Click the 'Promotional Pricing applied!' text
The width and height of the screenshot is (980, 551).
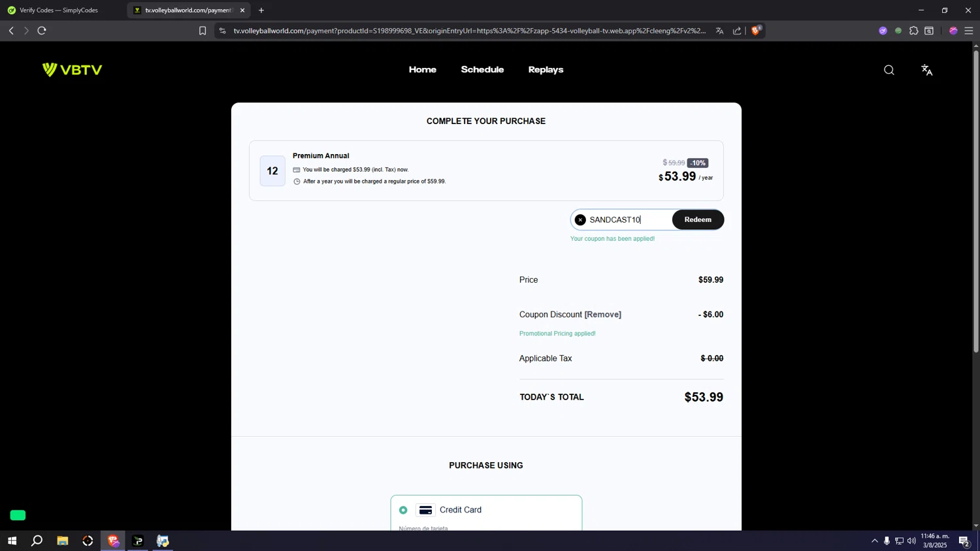[x=557, y=334]
